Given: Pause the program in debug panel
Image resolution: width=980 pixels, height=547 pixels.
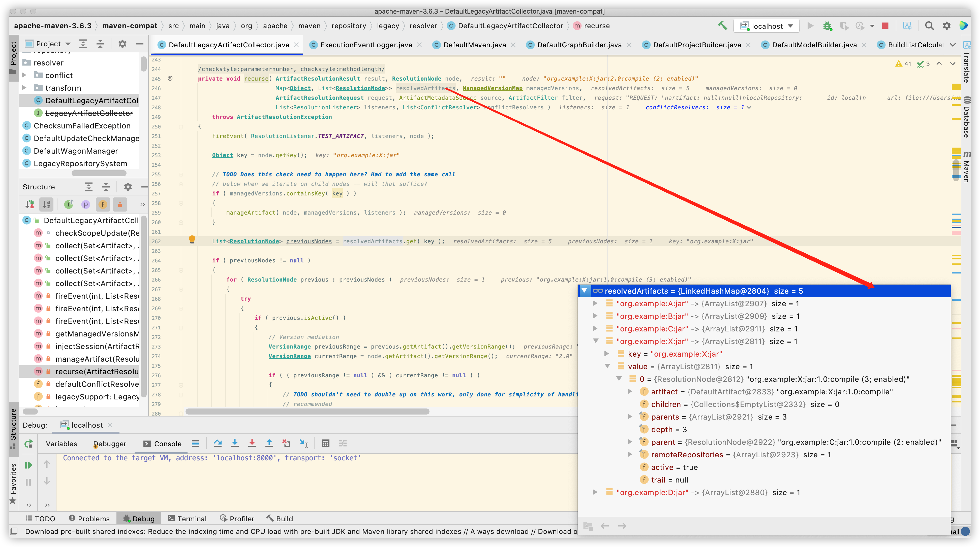Looking at the screenshot, I should (x=28, y=482).
